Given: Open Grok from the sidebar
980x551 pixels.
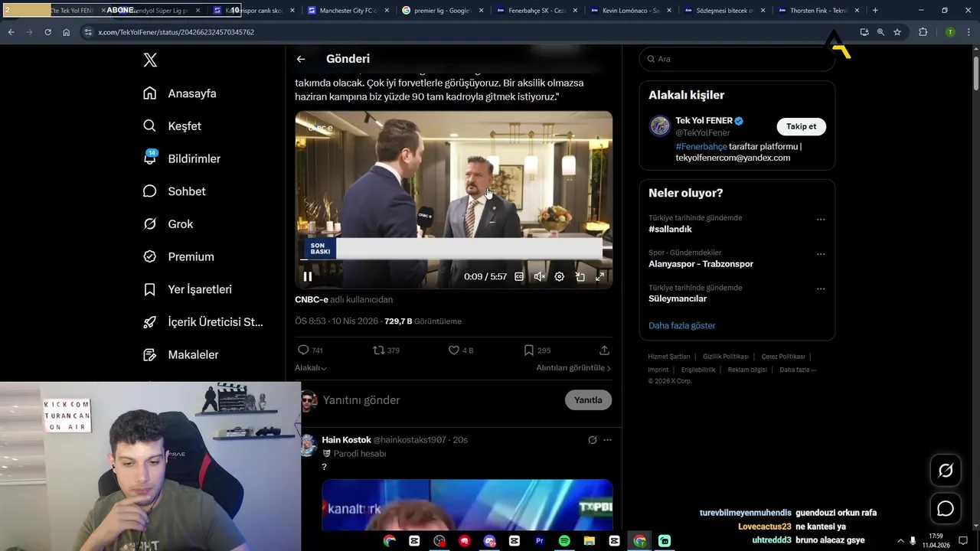Looking at the screenshot, I should coord(168,224).
